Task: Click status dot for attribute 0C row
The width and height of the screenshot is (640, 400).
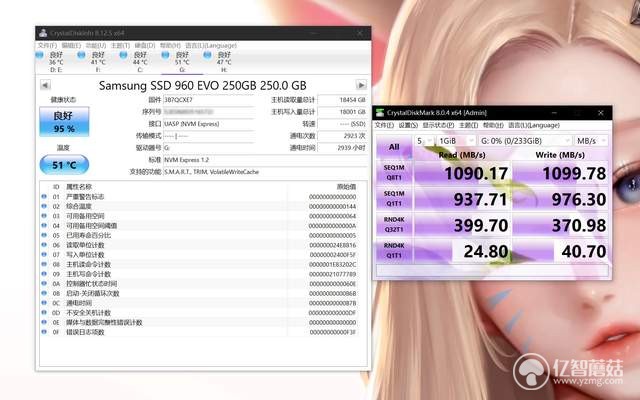Action: 44,303
